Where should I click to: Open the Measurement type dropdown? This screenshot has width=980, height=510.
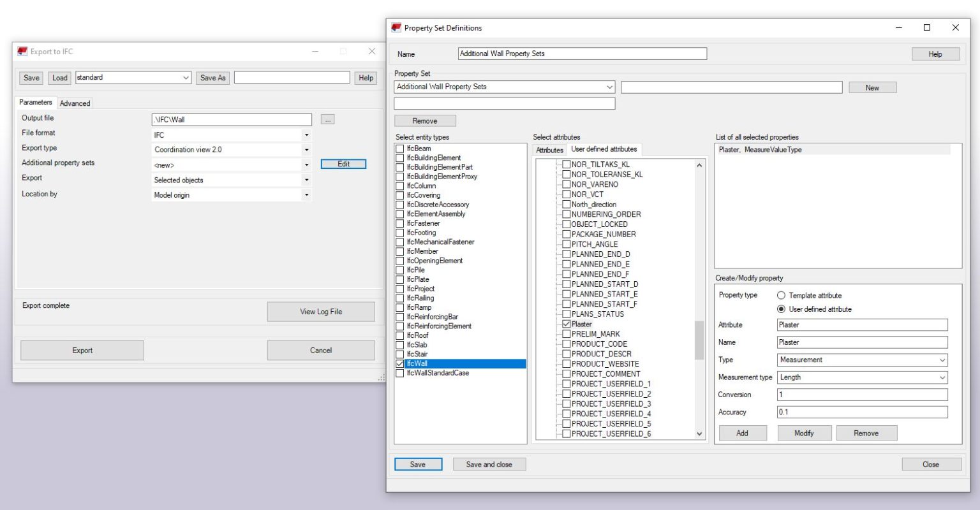[x=943, y=377]
